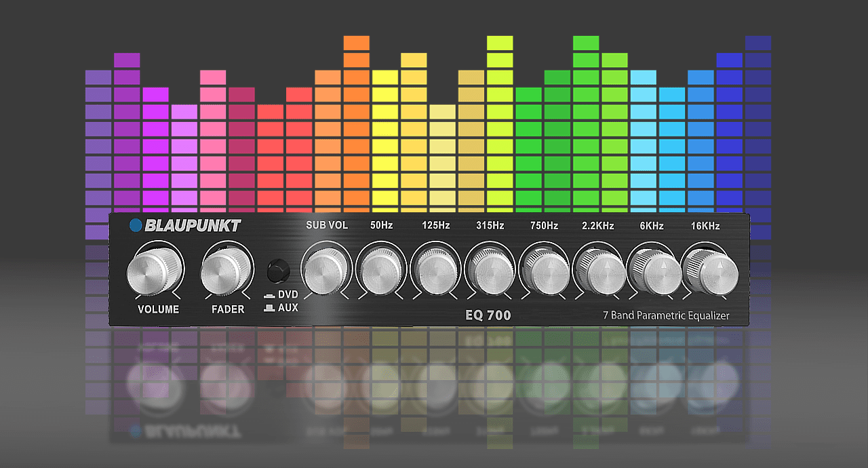Click the 6KHz label

click(651, 226)
